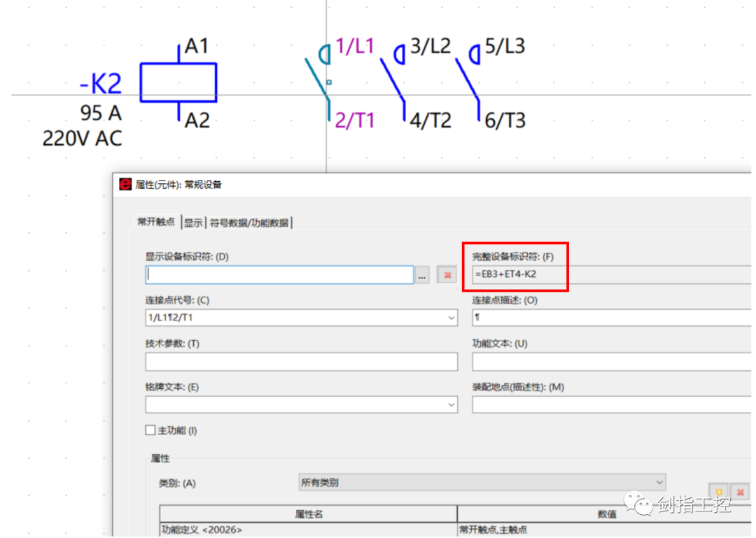Screen dimensions: 756x538
Task: Click the red delete icon beside 显示设备标识符 field
Action: click(447, 274)
